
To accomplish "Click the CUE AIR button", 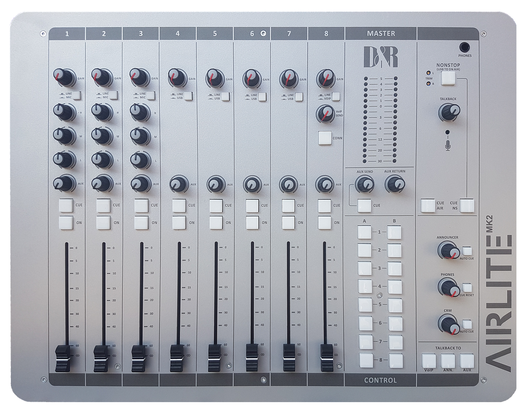I will [x=428, y=205].
